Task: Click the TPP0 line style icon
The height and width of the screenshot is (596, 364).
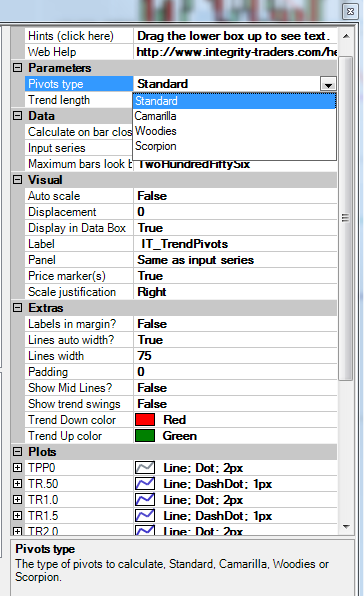Action: click(145, 468)
